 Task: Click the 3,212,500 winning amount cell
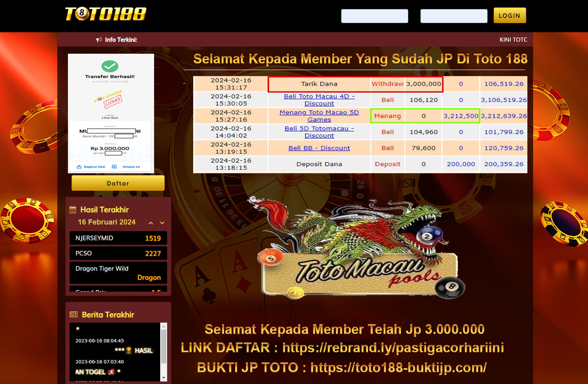461,116
